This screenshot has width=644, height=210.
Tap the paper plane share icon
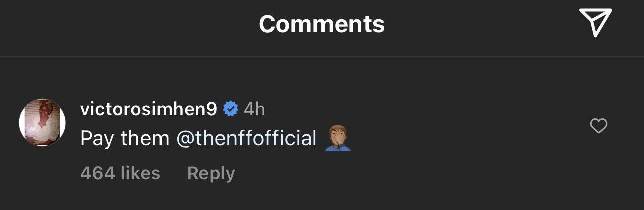[596, 23]
